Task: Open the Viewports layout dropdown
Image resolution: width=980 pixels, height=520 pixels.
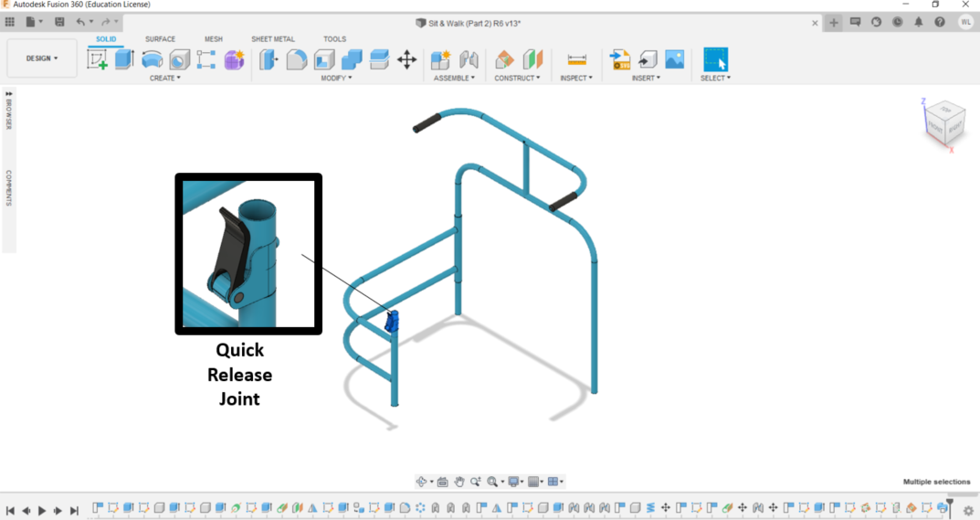Action: click(555, 482)
